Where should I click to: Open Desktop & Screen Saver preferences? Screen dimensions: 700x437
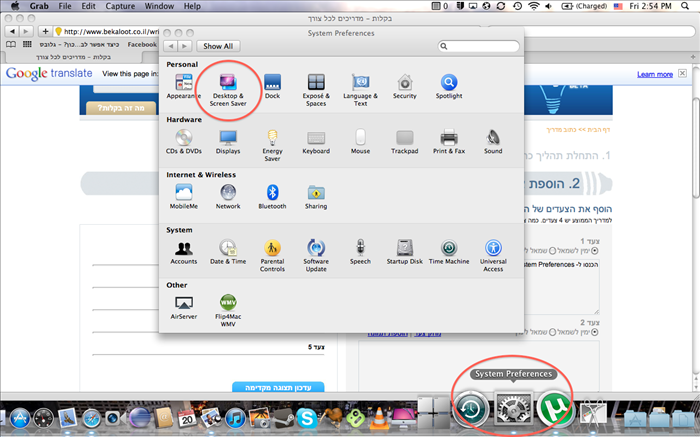pyautogui.click(x=227, y=87)
